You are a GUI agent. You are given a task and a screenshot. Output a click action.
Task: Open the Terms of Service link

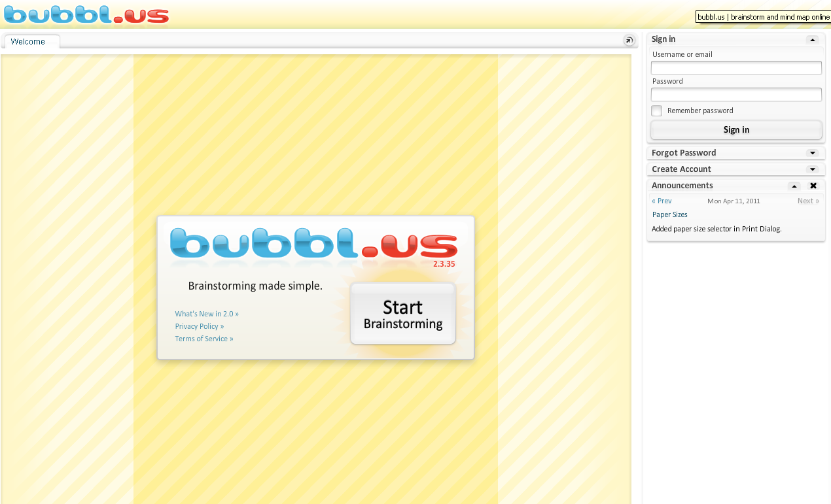pos(204,339)
